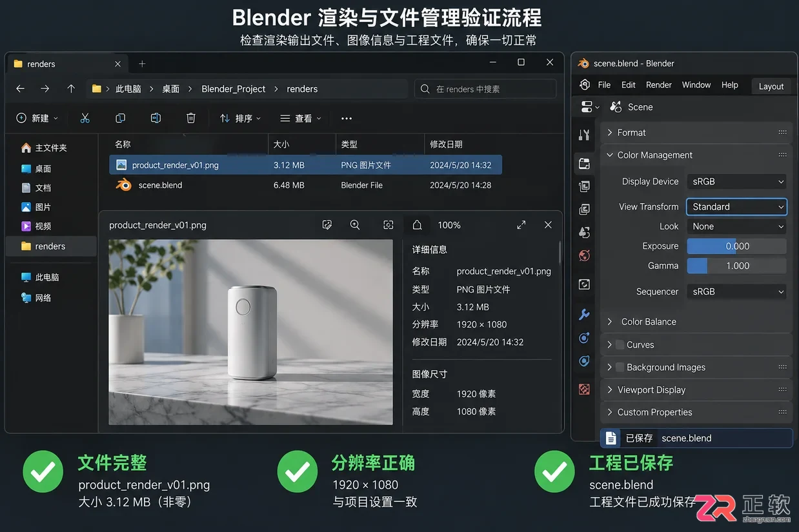Viewport: 799px width, 532px height.
Task: Open the 排序 sort dropdown
Action: (x=240, y=119)
